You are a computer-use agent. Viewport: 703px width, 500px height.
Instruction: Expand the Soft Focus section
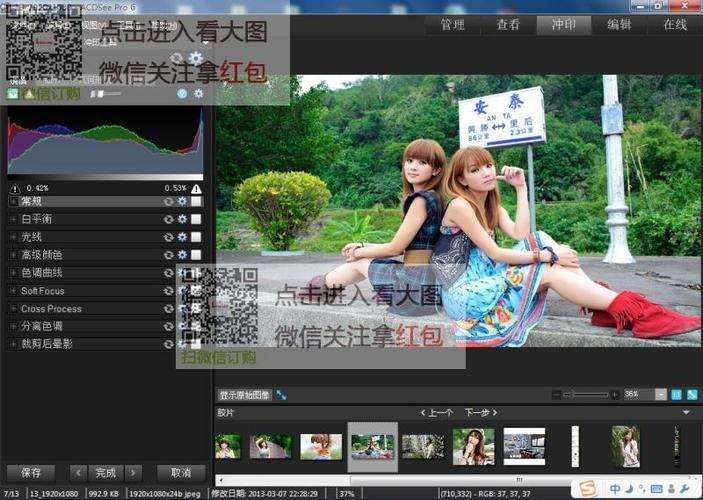pos(13,291)
